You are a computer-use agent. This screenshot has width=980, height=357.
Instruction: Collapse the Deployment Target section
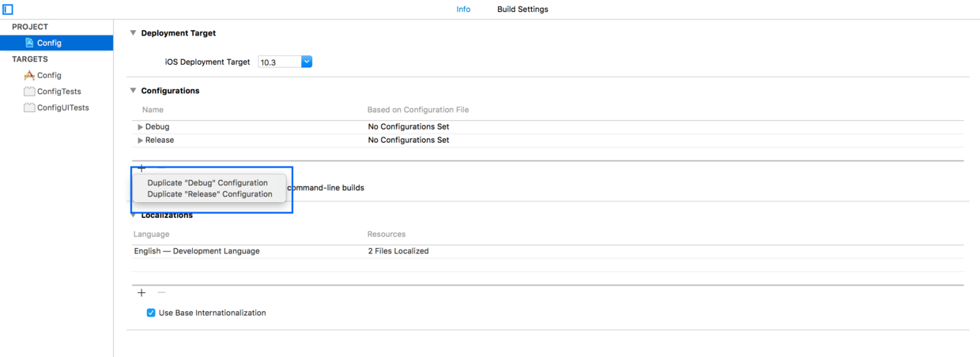tap(133, 33)
